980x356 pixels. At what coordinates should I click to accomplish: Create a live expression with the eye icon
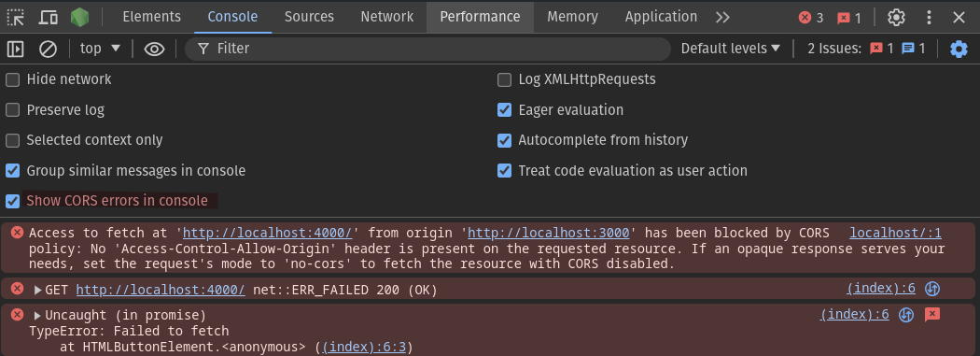(154, 49)
